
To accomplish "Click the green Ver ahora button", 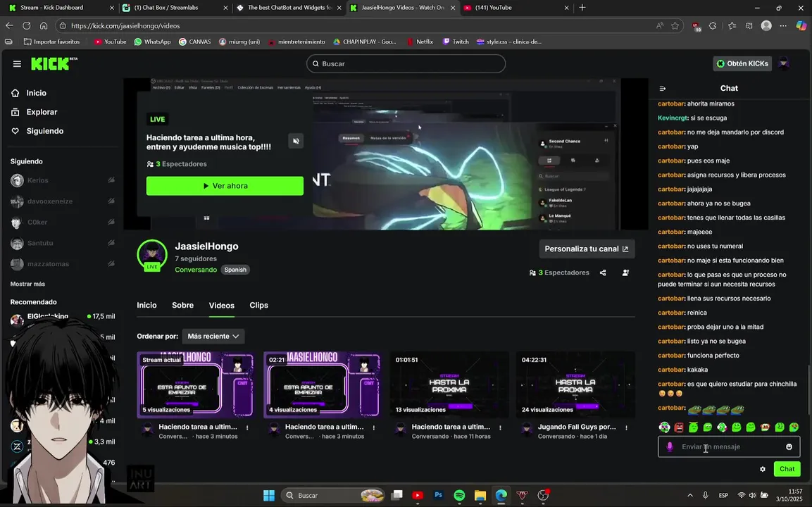I will pyautogui.click(x=225, y=186).
